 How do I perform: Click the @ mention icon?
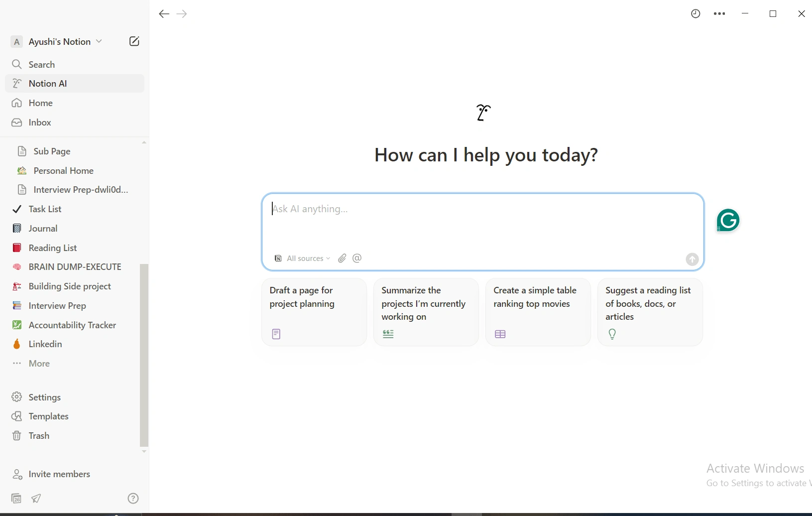tap(357, 258)
